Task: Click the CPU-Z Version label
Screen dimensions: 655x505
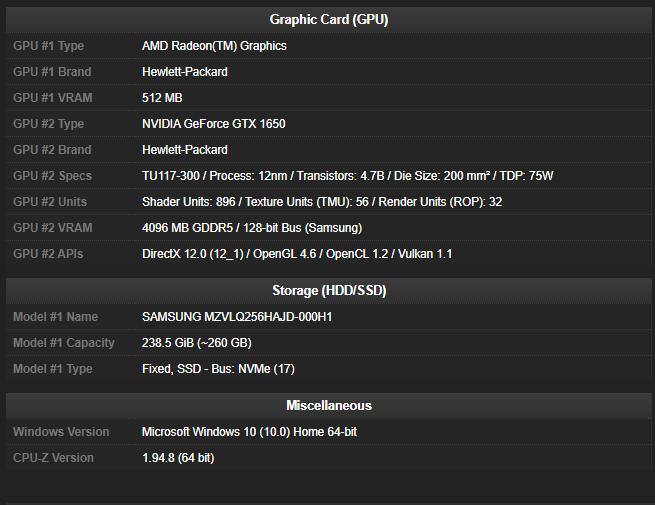Action: (53, 458)
